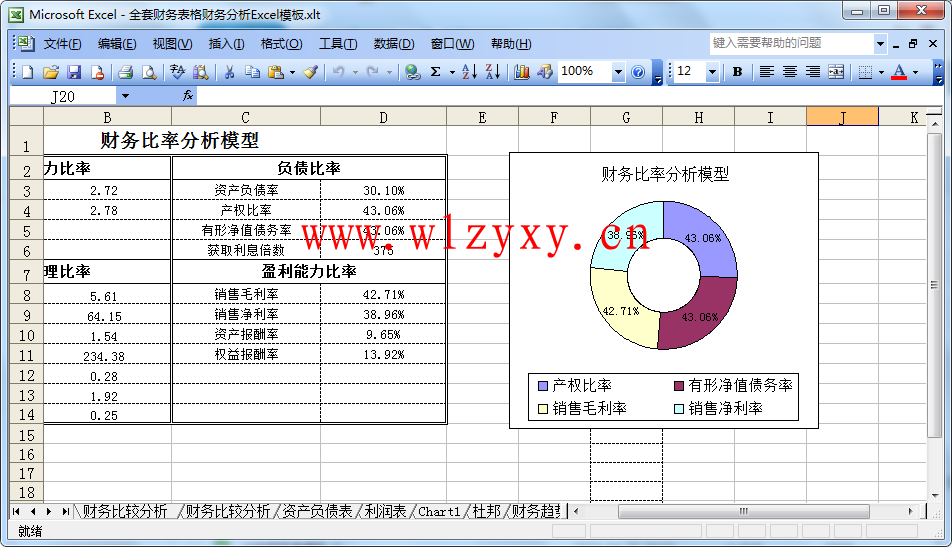Expand the font size 12 dropdown

pyautogui.click(x=712, y=72)
